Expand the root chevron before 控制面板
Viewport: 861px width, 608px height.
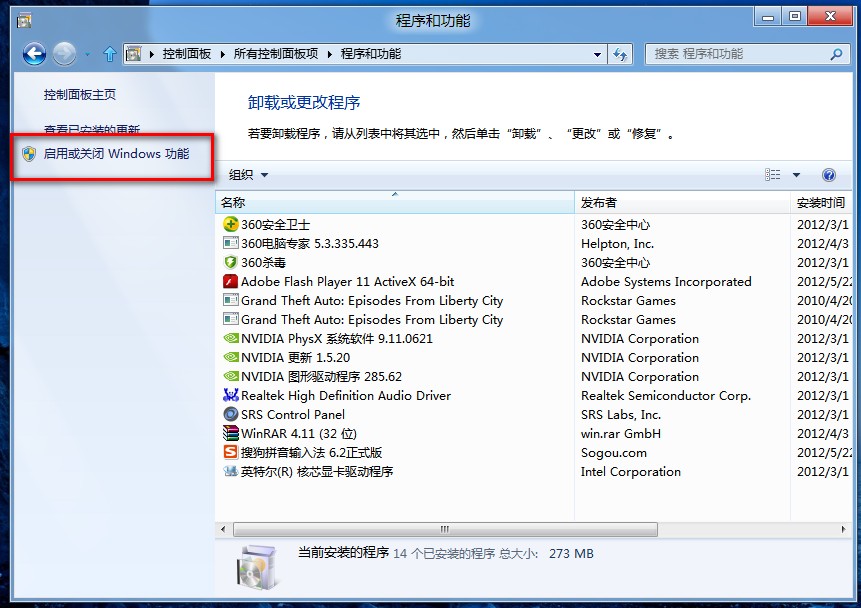(x=152, y=54)
